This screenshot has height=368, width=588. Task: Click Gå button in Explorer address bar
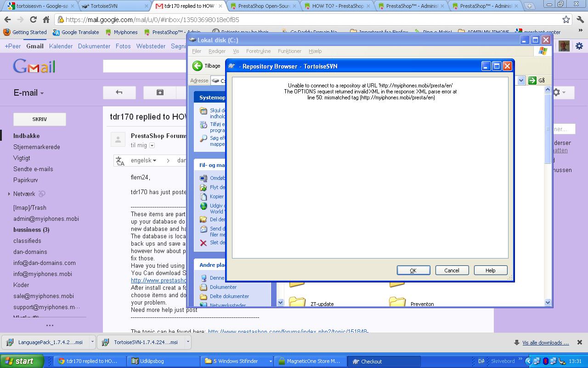536,80
